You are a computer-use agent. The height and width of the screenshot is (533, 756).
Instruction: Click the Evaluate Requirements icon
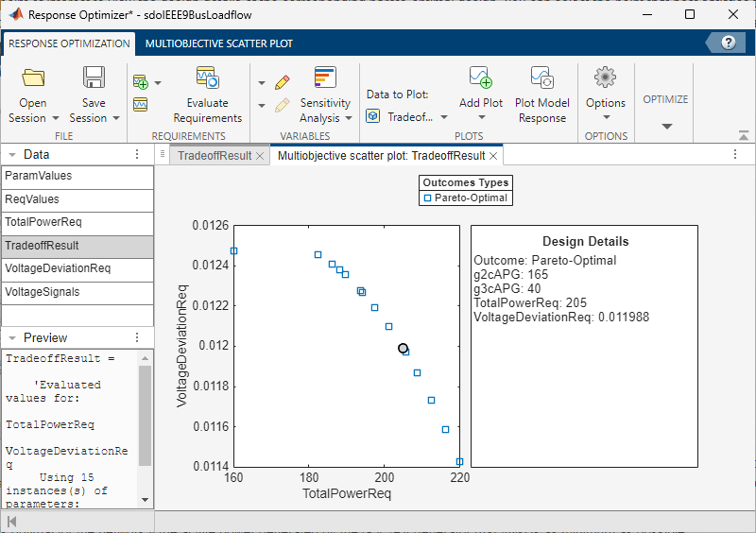207,78
